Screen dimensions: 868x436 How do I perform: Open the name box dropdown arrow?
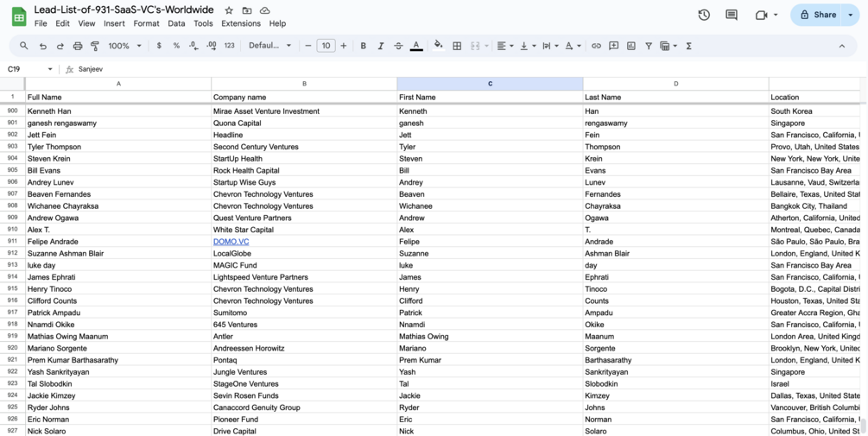point(50,69)
